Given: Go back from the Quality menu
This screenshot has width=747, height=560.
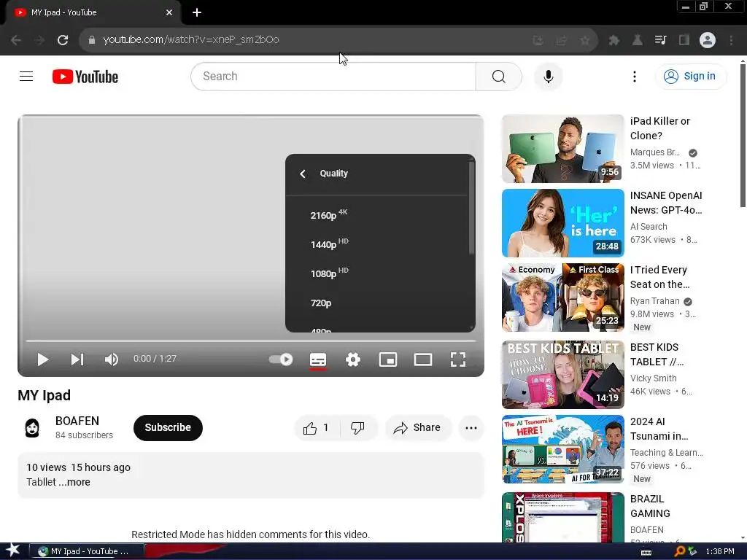Looking at the screenshot, I should tap(303, 174).
